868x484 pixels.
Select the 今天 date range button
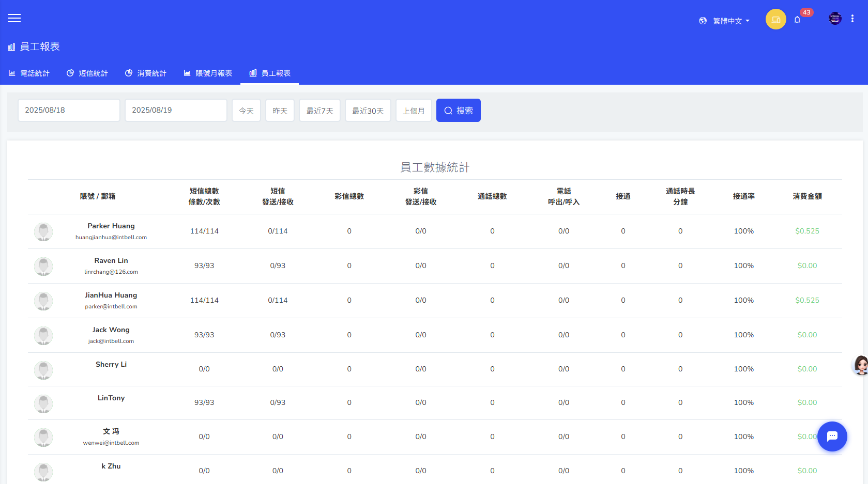246,111
